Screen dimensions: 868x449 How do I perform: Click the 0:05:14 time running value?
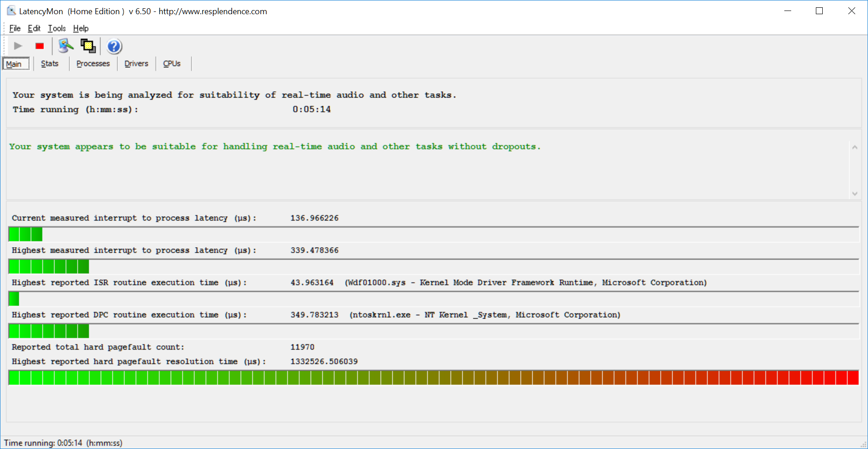click(x=312, y=109)
